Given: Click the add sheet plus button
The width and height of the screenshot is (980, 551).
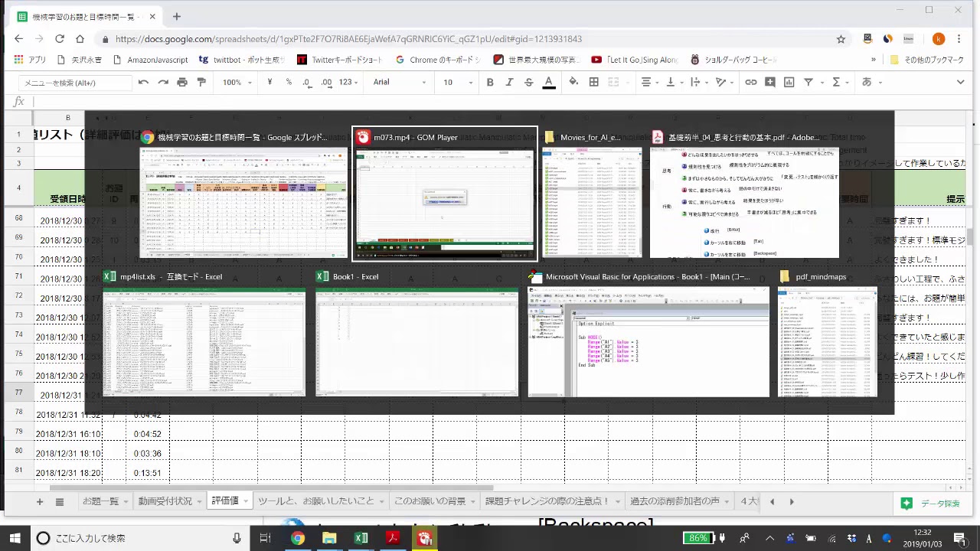Looking at the screenshot, I should coord(40,502).
